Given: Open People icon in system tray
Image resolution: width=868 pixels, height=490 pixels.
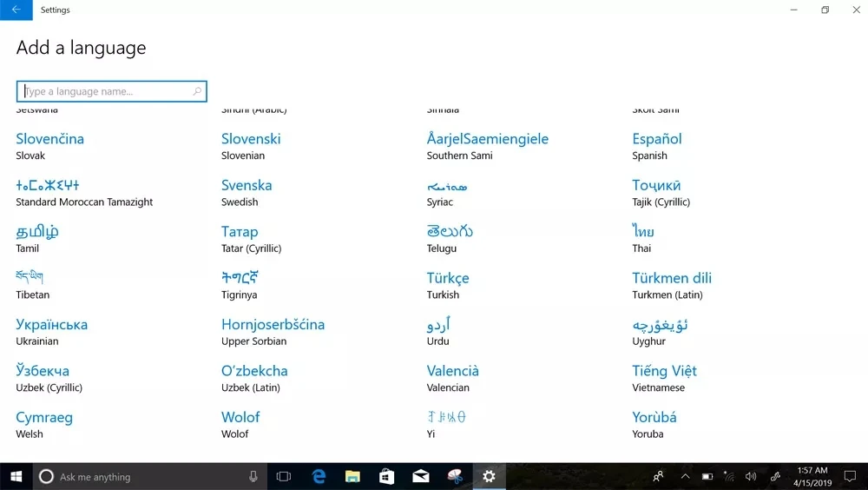Looking at the screenshot, I should pos(658,477).
